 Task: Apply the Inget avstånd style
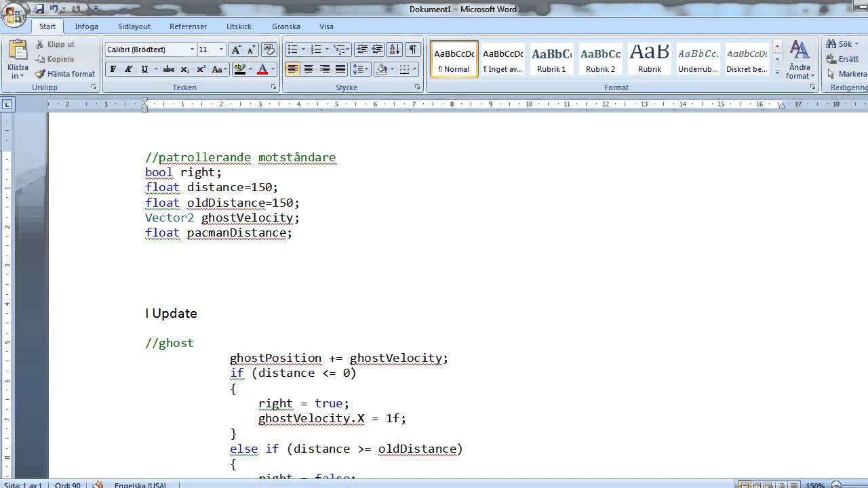(503, 59)
